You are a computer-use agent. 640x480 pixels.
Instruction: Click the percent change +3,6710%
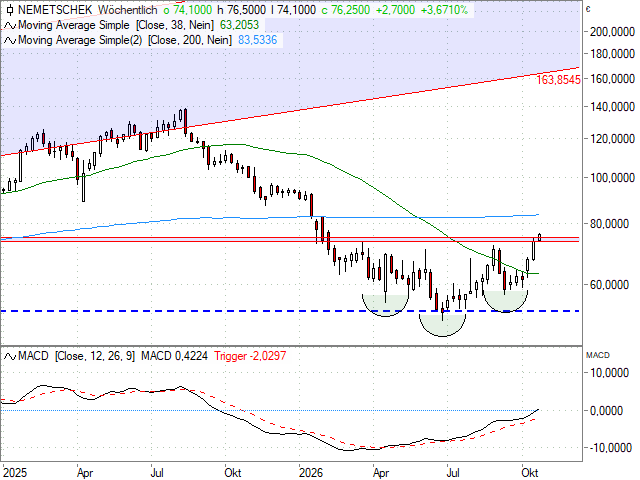[x=444, y=10]
